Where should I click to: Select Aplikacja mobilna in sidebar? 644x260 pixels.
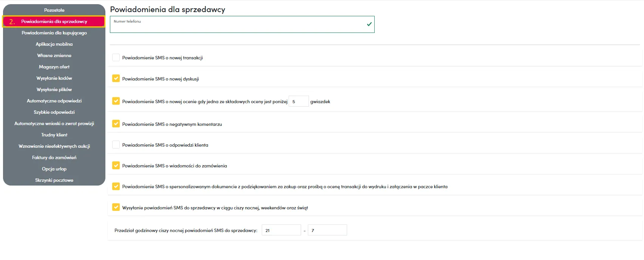54,44
